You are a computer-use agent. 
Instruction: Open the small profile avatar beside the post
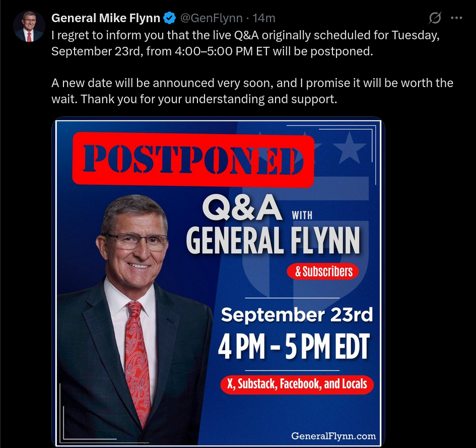pyautogui.click(x=29, y=26)
